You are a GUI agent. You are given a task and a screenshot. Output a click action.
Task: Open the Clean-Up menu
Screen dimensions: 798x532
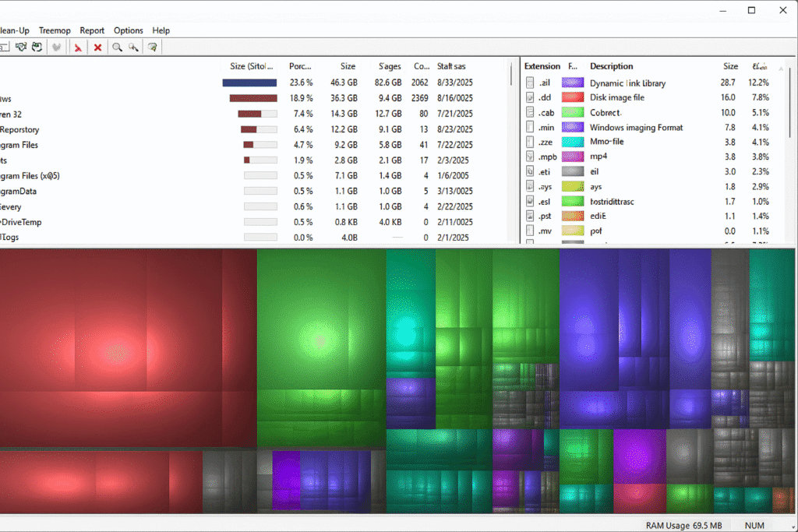13,30
